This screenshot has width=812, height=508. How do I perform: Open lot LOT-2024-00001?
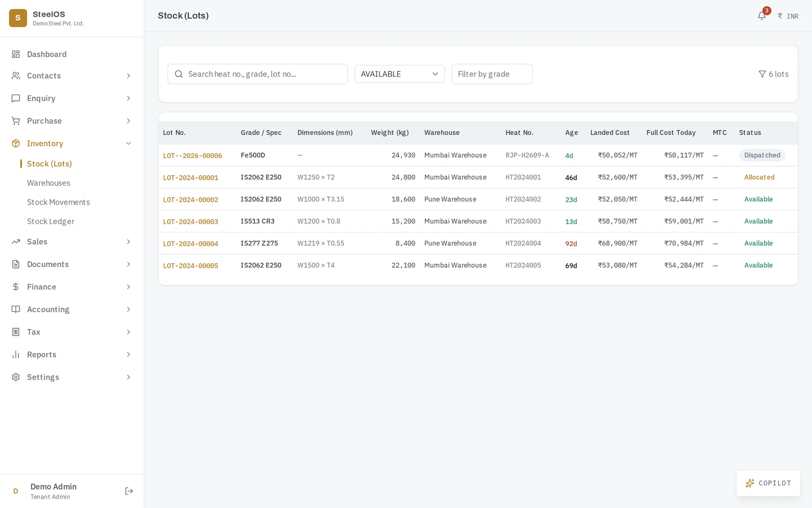pos(190,177)
